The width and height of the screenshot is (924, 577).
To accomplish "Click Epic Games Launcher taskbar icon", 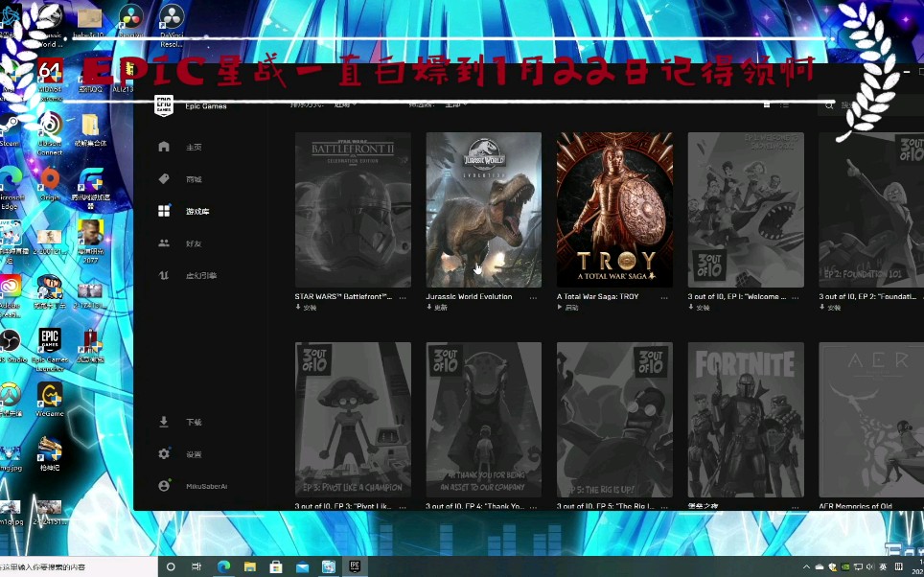I will pos(355,567).
